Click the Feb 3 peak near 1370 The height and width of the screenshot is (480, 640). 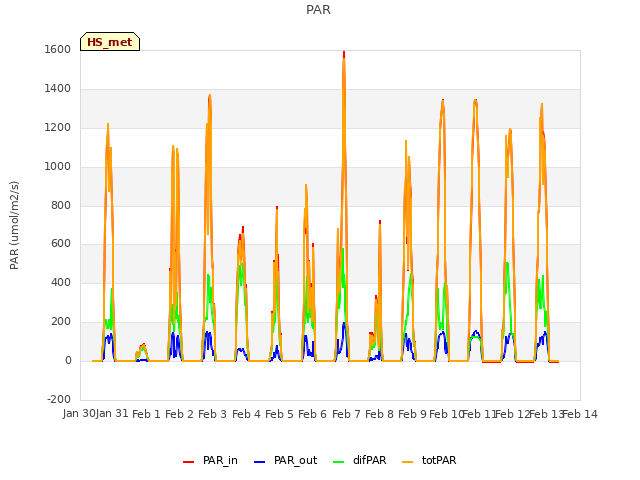(x=210, y=96)
